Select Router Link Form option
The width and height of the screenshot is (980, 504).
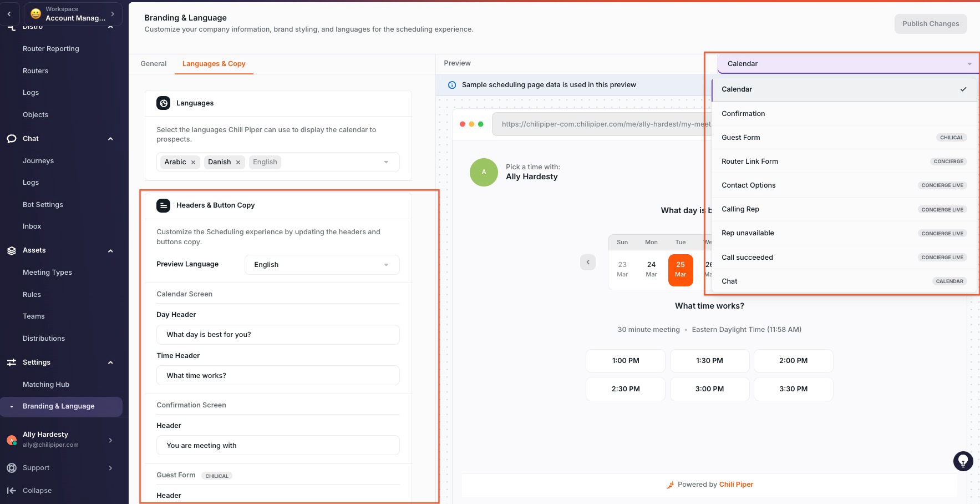[x=844, y=161]
